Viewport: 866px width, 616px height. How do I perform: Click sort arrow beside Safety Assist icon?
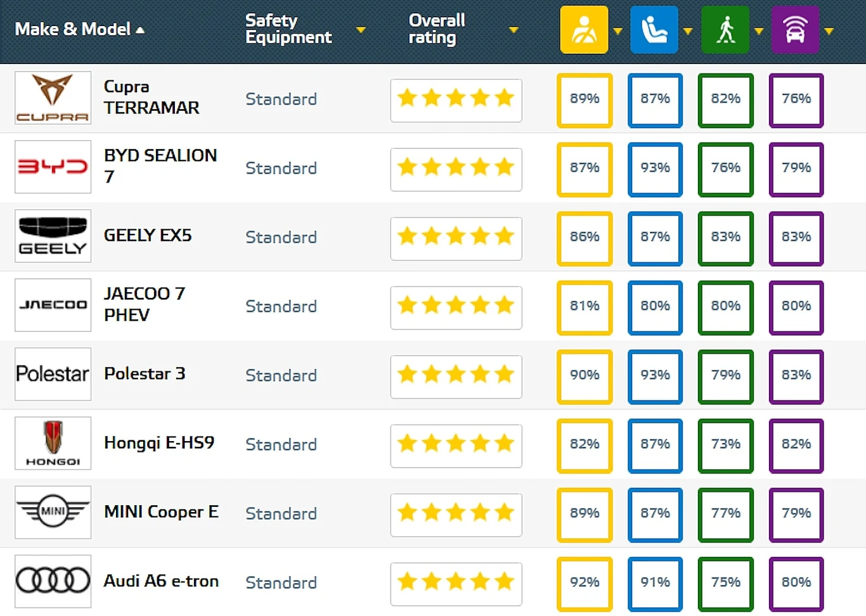pyautogui.click(x=829, y=30)
